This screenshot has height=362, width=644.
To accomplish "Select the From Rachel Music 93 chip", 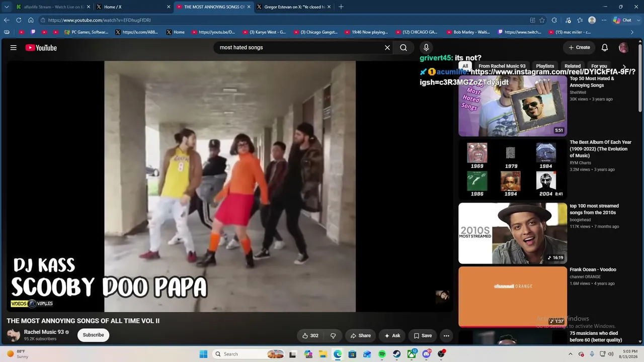I will [502, 66].
